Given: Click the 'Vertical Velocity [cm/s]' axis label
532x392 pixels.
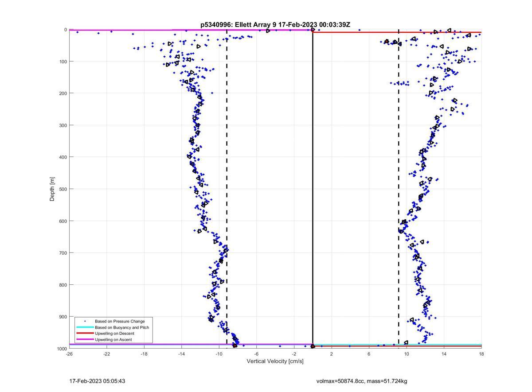Looking at the screenshot, I should click(275, 361).
